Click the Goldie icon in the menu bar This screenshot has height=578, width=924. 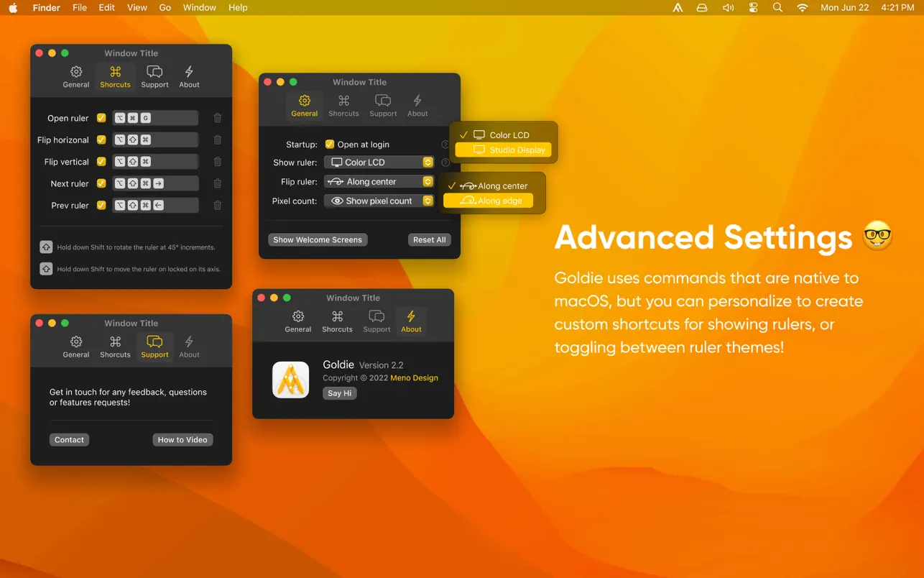point(678,8)
